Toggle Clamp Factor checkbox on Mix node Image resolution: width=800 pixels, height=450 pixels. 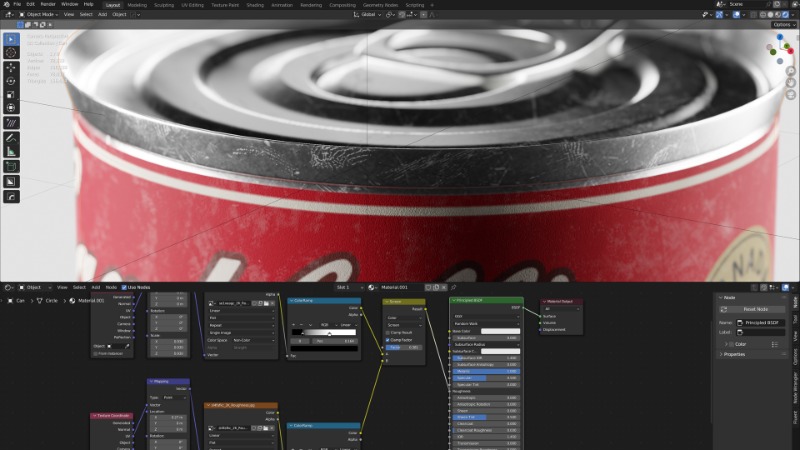click(388, 339)
